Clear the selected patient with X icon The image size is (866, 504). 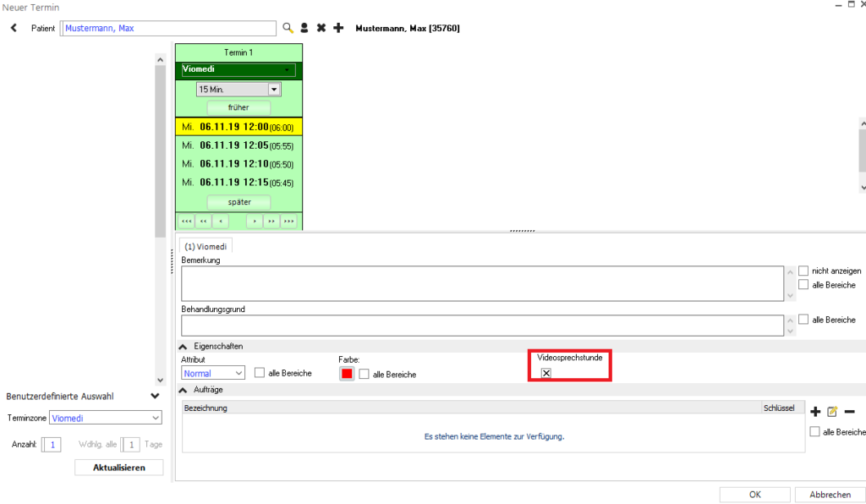click(x=321, y=28)
